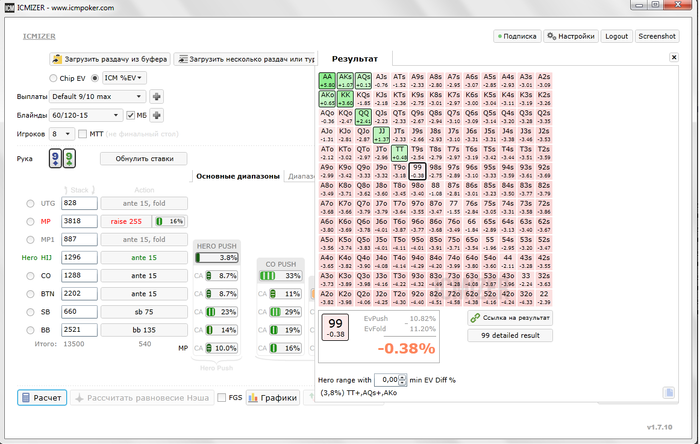
Task: Open the Default 9/10 max payouts dropdown
Action: pos(97,96)
